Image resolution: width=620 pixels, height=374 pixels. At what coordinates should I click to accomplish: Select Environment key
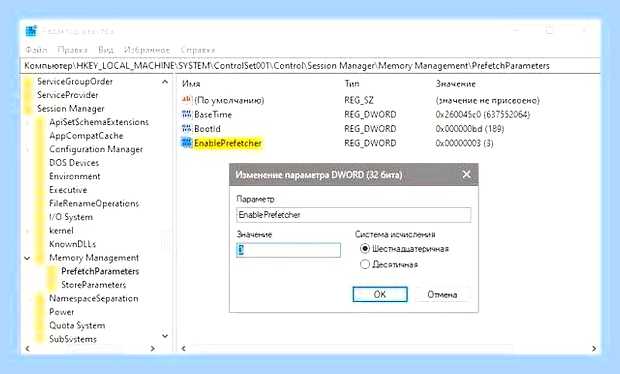pyautogui.click(x=75, y=176)
